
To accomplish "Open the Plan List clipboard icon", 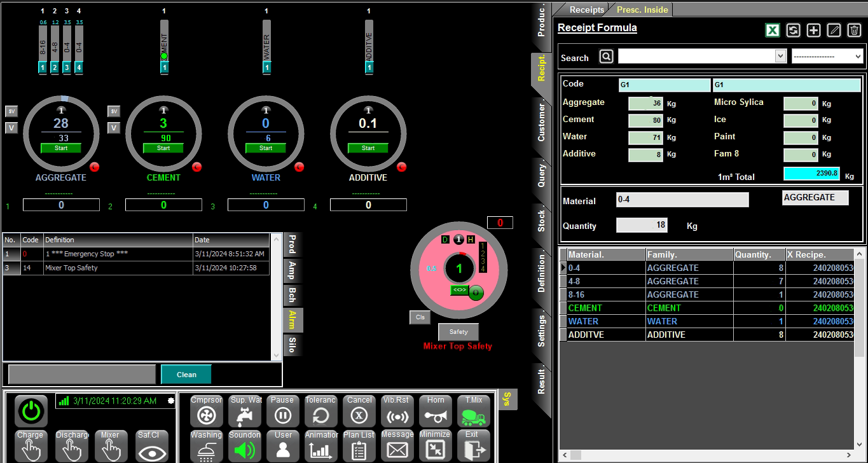I will (x=359, y=446).
